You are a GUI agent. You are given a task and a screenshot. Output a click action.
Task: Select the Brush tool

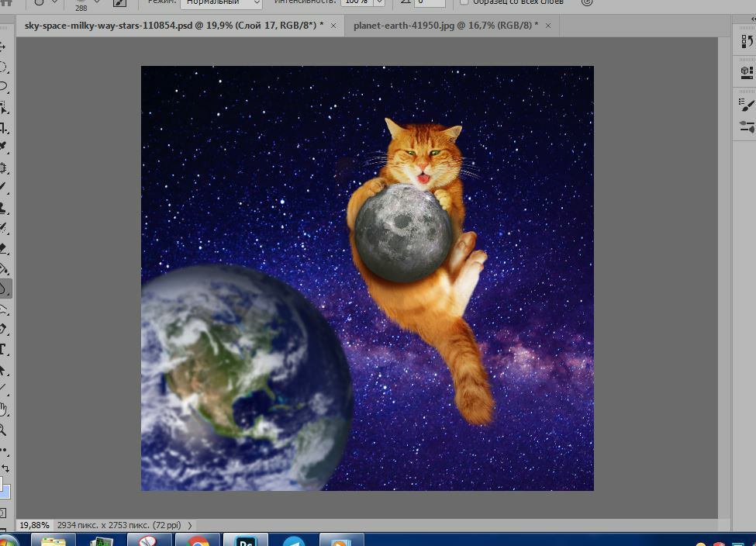3,187
